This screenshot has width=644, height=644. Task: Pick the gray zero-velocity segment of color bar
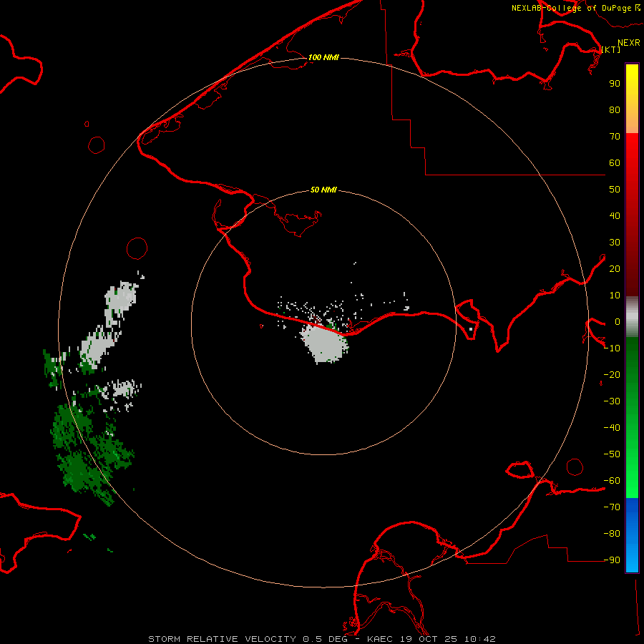click(632, 317)
